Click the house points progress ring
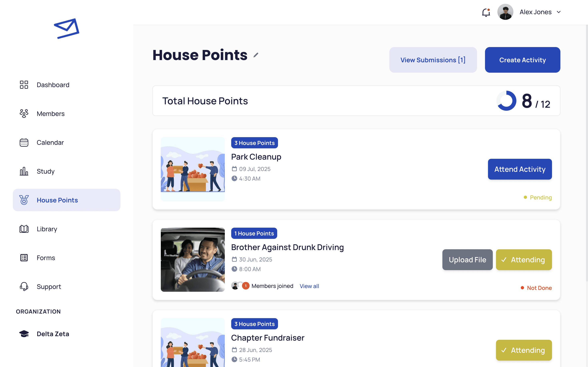 click(x=506, y=101)
